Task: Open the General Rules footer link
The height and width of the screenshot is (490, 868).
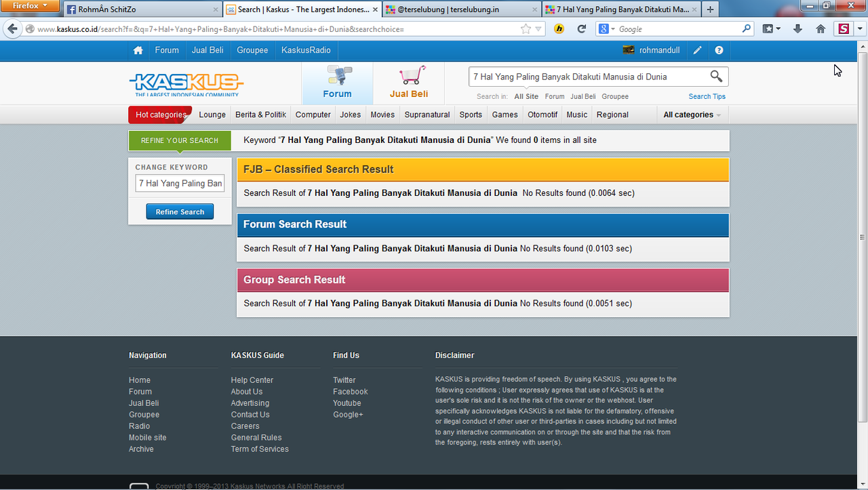Action: (x=256, y=438)
